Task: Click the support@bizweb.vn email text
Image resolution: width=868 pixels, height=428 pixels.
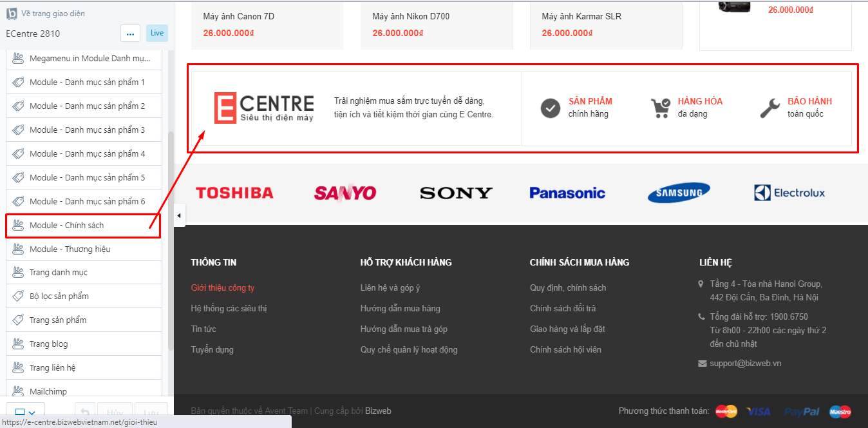Action: click(x=746, y=364)
